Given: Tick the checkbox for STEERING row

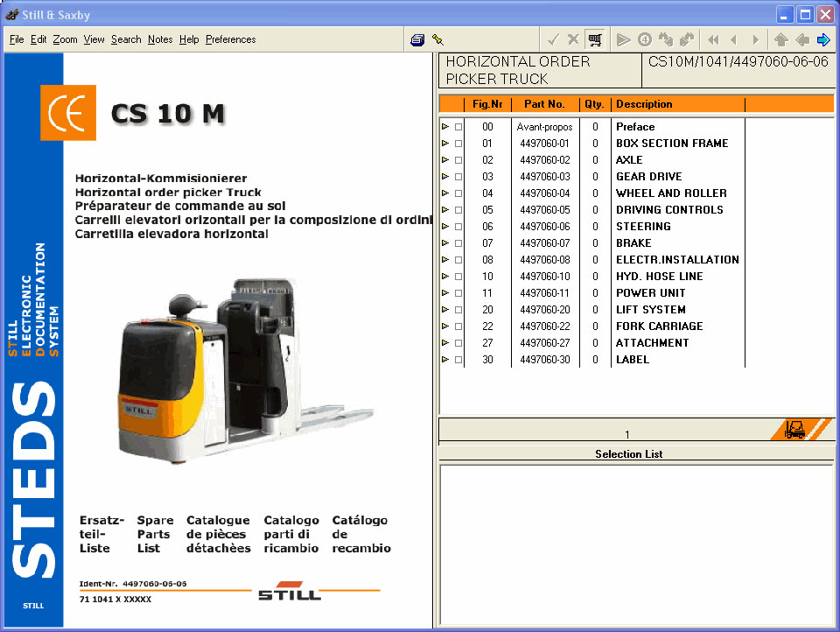Looking at the screenshot, I should [458, 227].
